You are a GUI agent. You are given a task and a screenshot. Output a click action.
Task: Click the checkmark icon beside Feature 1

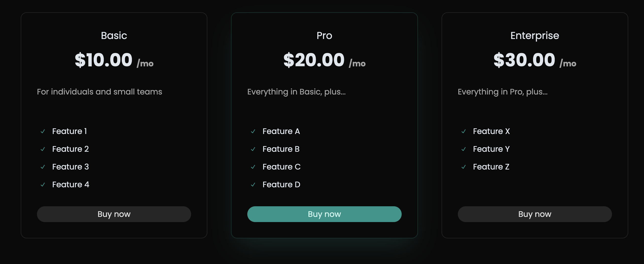coord(43,131)
